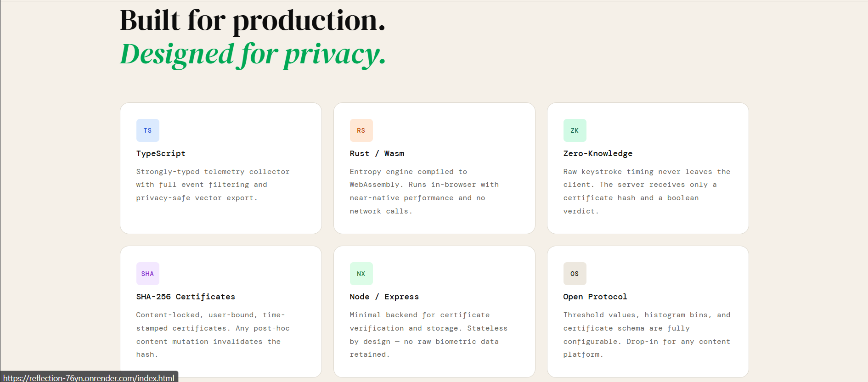The image size is (868, 382).
Task: Click the raw keystroke timing description text
Action: 647,191
